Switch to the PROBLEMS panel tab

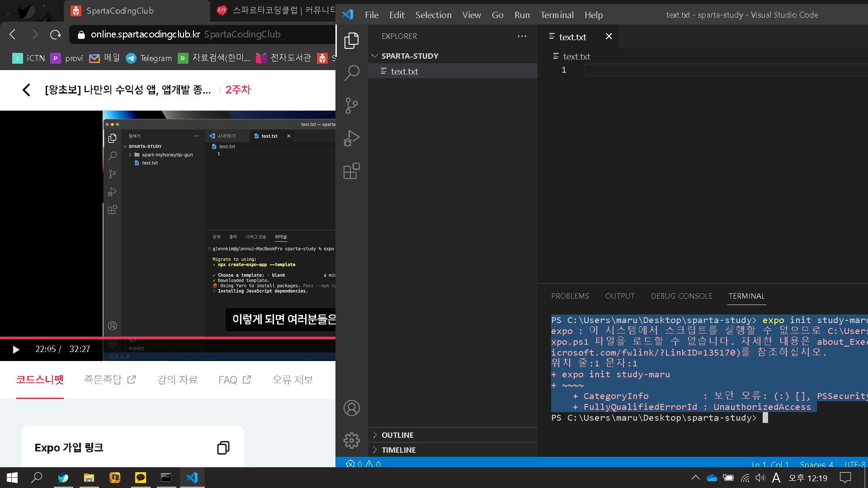pyautogui.click(x=570, y=296)
